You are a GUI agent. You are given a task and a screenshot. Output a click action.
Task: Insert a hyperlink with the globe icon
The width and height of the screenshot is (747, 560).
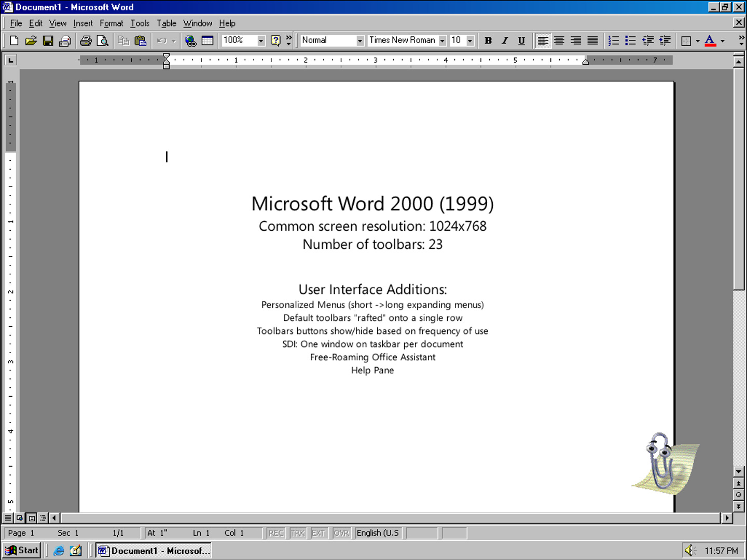pos(190,40)
